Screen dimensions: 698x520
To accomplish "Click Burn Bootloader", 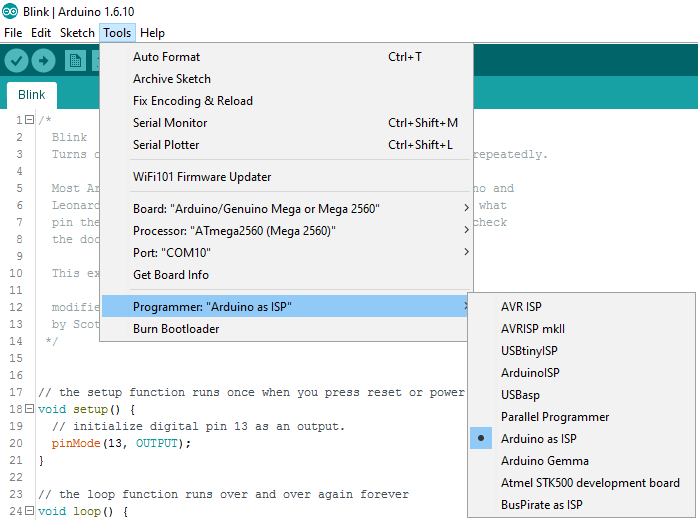I will coord(176,329).
